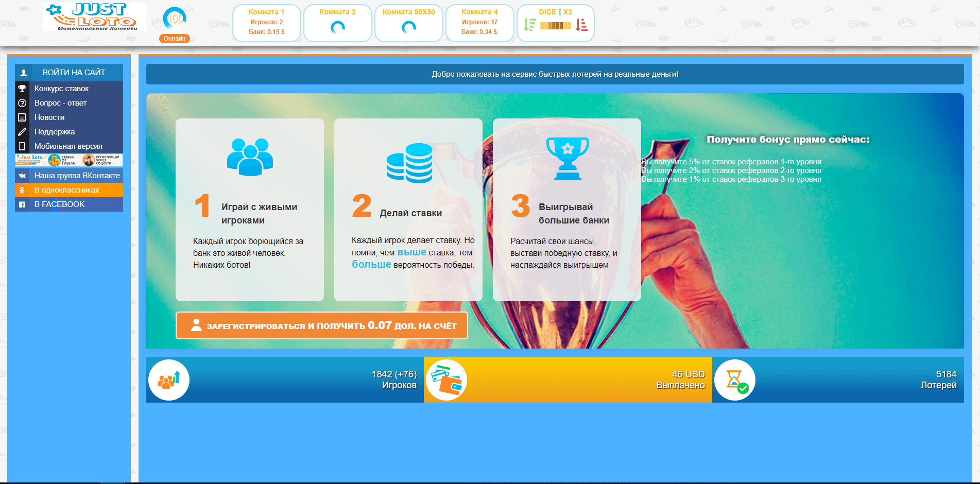Viewport: 980px width, 484px height.
Task: Open Новости in the sidebar menu
Action: (49, 117)
